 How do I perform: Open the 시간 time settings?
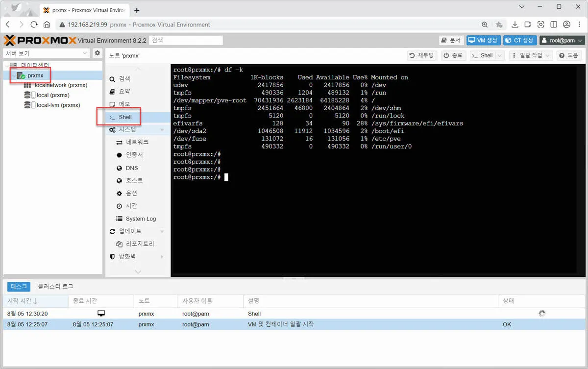(131, 206)
